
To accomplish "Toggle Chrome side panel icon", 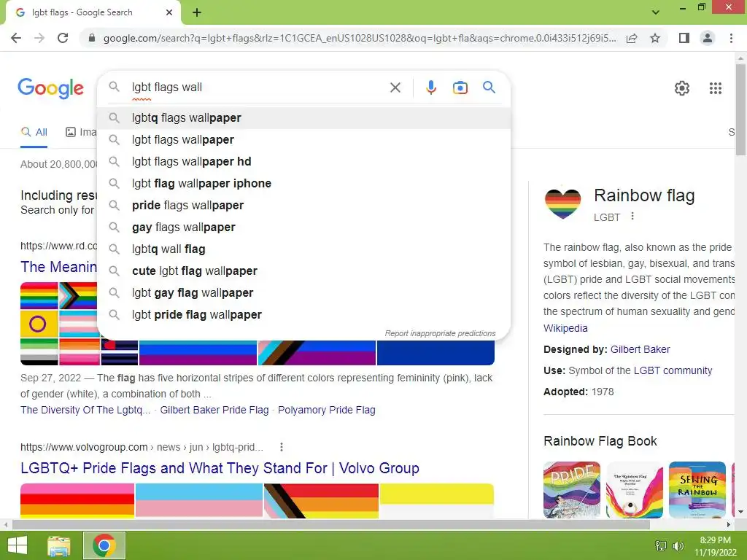I will pos(684,38).
